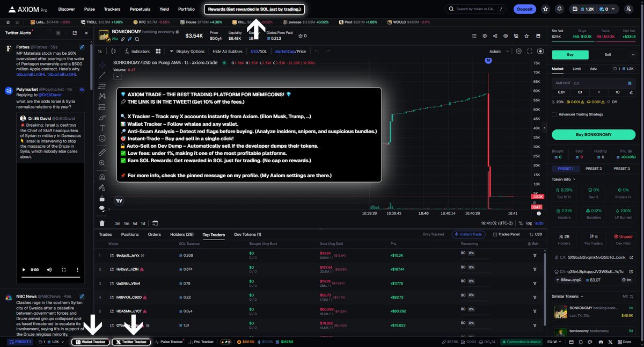Click the Deposit button

524,9
